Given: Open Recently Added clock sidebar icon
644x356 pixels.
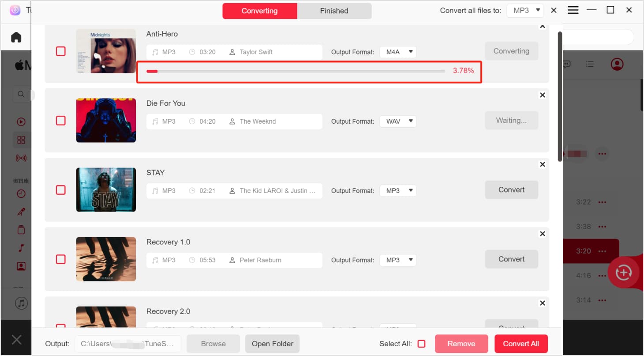Looking at the screenshot, I should tap(21, 193).
